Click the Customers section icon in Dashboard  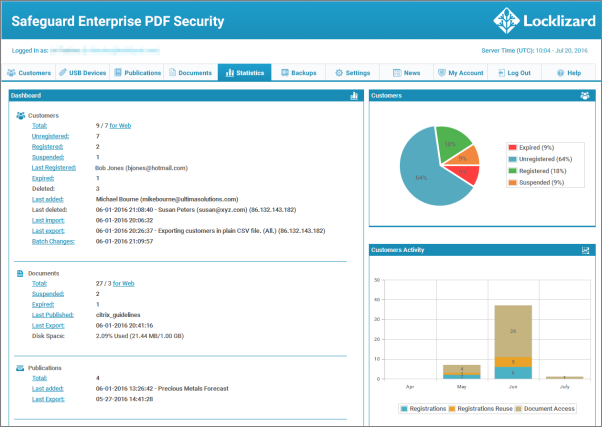pyautogui.click(x=21, y=116)
